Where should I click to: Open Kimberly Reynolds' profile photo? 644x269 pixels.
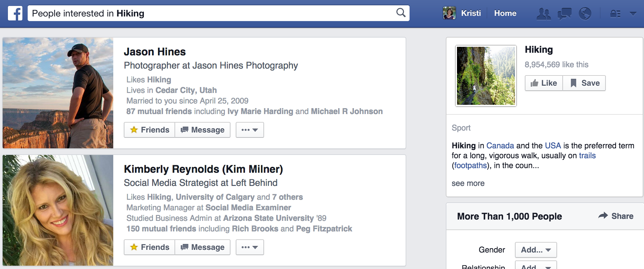click(58, 210)
